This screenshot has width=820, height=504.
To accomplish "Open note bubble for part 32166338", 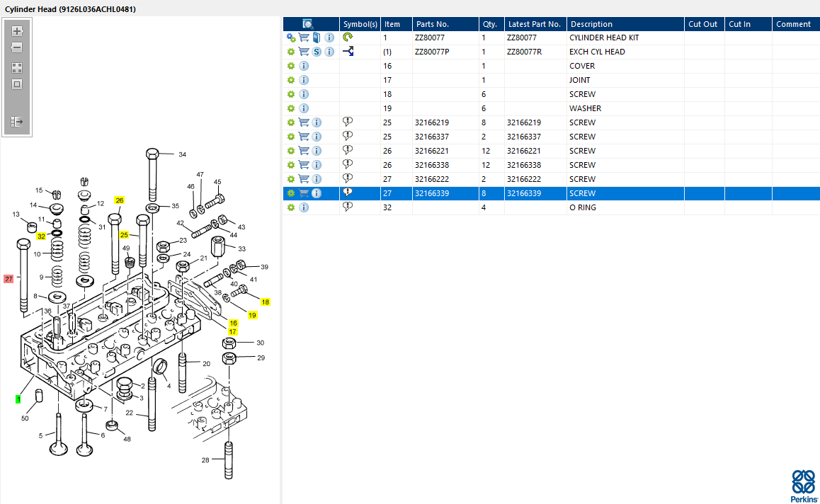I will coord(347,164).
